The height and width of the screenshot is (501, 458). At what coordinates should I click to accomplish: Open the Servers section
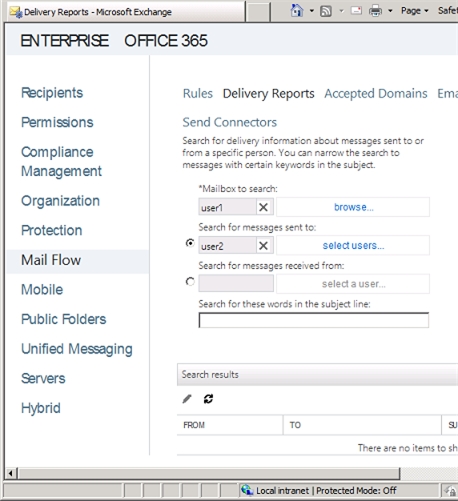click(x=43, y=378)
